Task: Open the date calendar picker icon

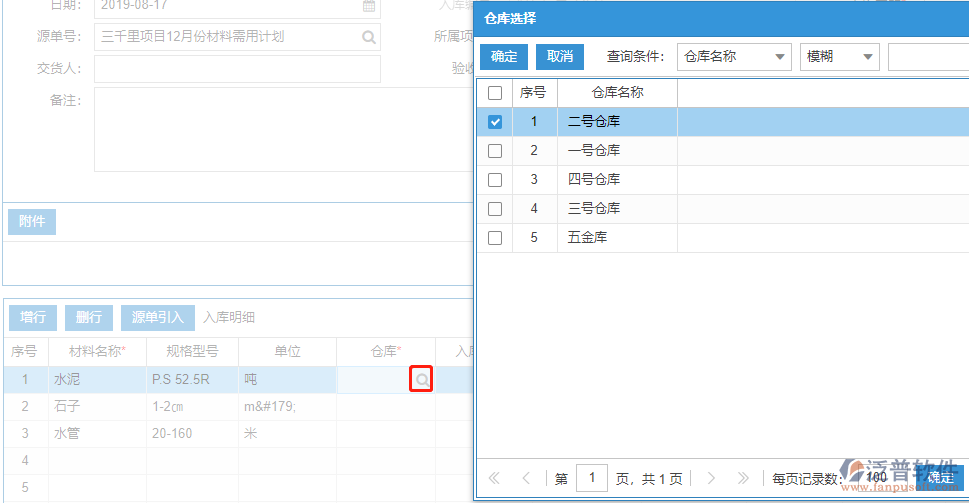Action: pyautogui.click(x=368, y=6)
